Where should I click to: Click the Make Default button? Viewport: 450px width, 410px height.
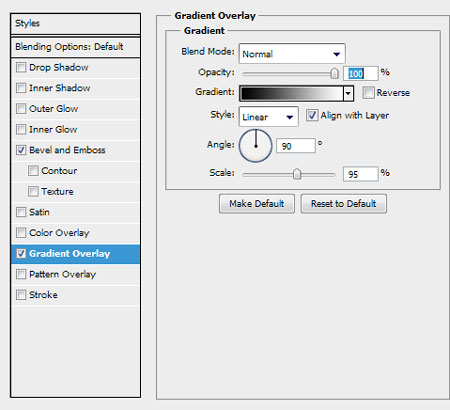[x=257, y=204]
